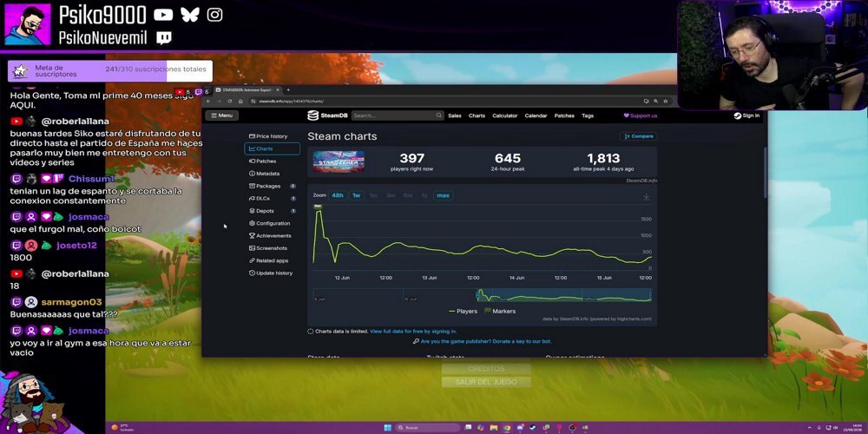Open Sales in SteamDB top navigation
The image size is (868, 434).
click(455, 115)
